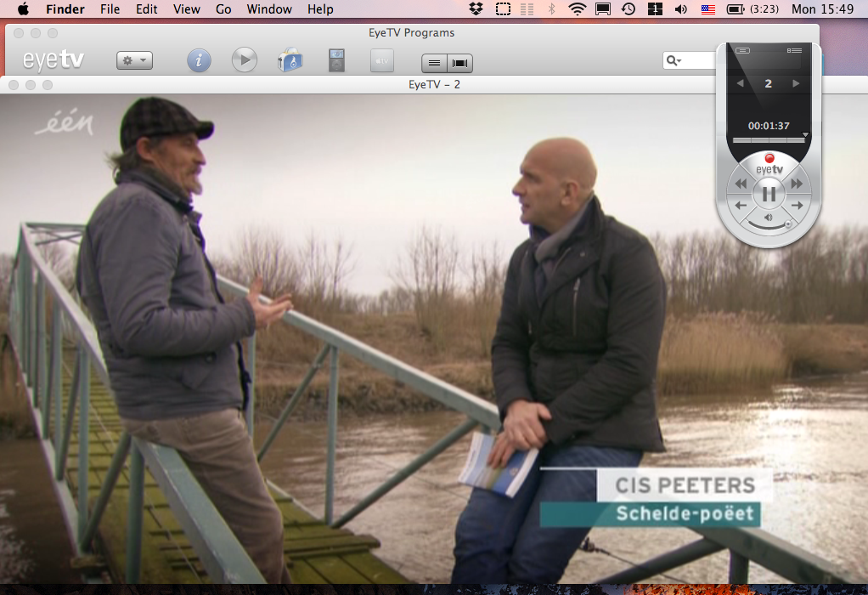Open the Finder menu
Viewport: 868px width, 595px height.
[65, 8]
